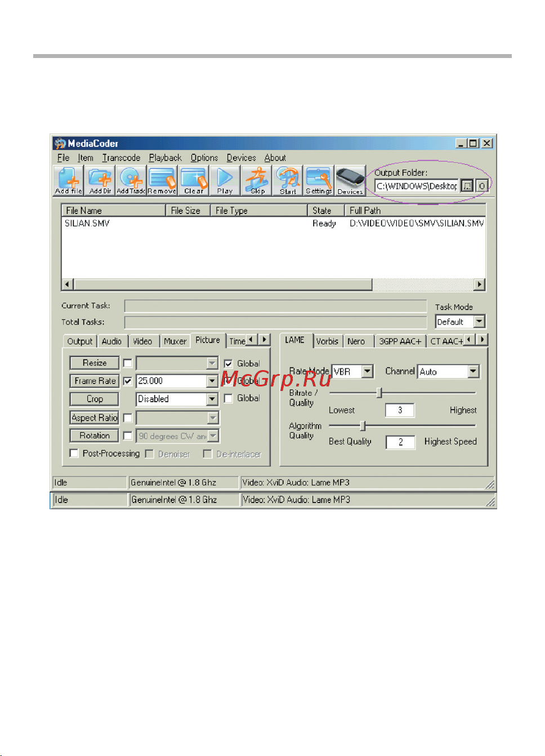The height and width of the screenshot is (756, 545).
Task: Click the Add Dir toolbar icon
Action: coord(100,180)
